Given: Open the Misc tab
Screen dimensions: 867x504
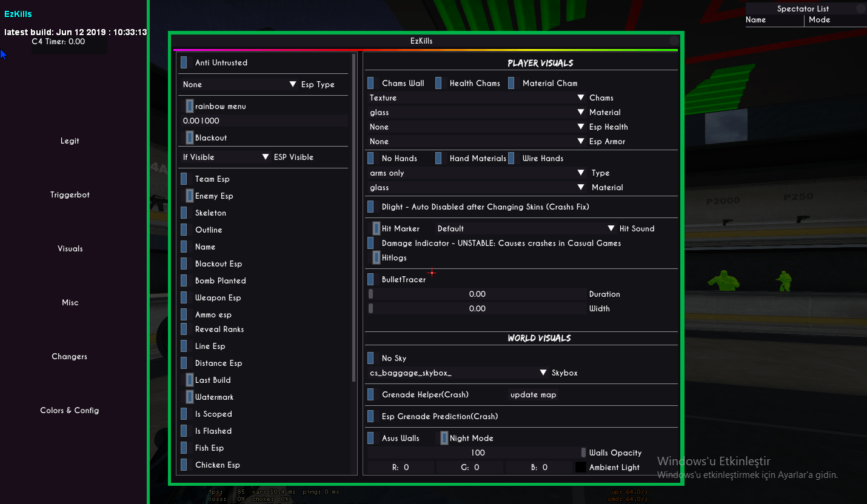Looking at the screenshot, I should pyautogui.click(x=70, y=302).
